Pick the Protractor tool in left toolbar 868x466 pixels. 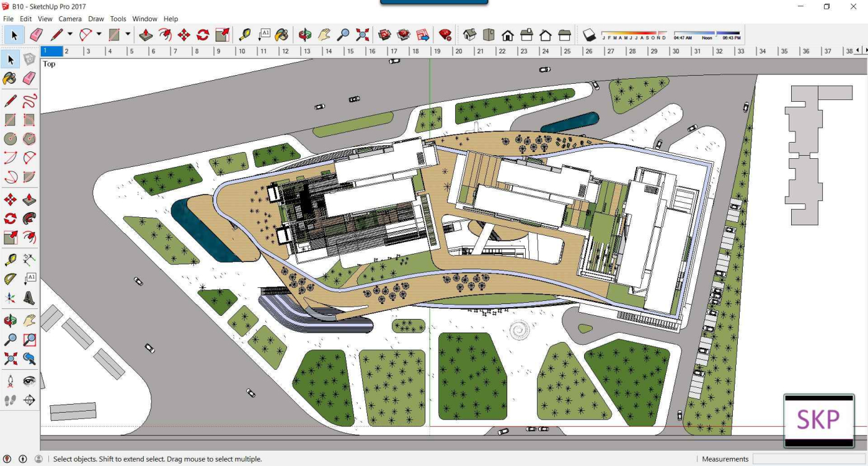(x=11, y=279)
